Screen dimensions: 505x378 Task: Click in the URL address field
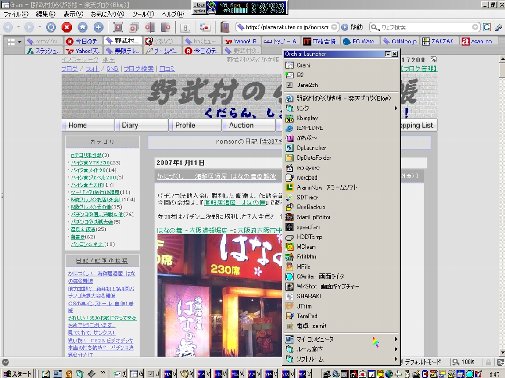coord(287,27)
